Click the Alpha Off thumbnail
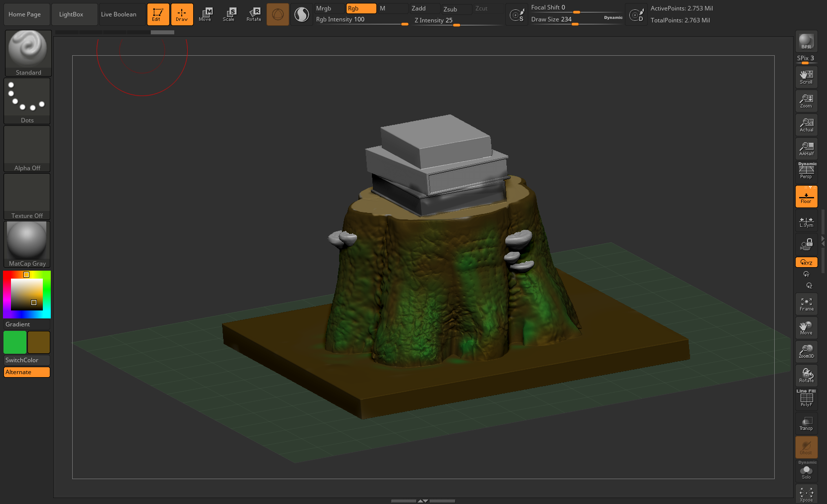This screenshot has width=827, height=504. [x=27, y=148]
